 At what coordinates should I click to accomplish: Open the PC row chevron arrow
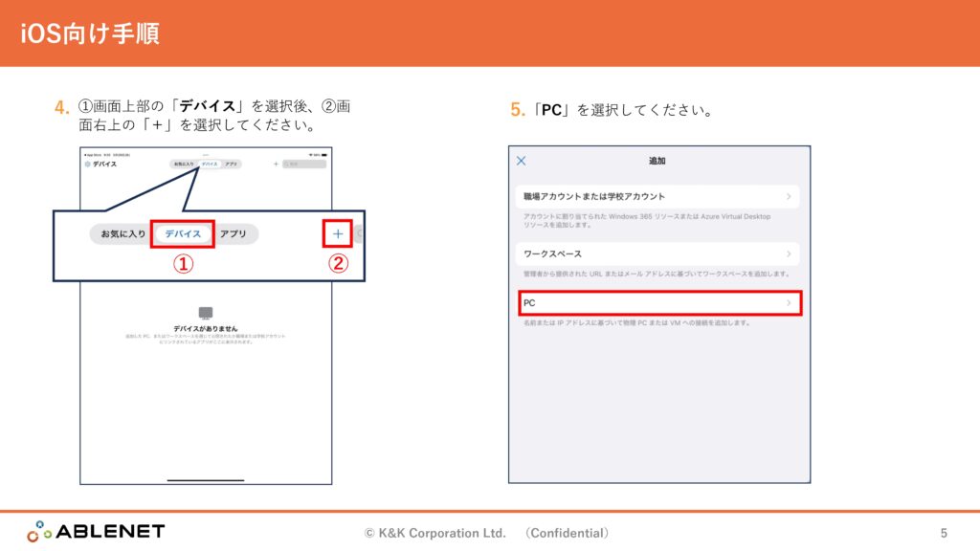pos(789,303)
